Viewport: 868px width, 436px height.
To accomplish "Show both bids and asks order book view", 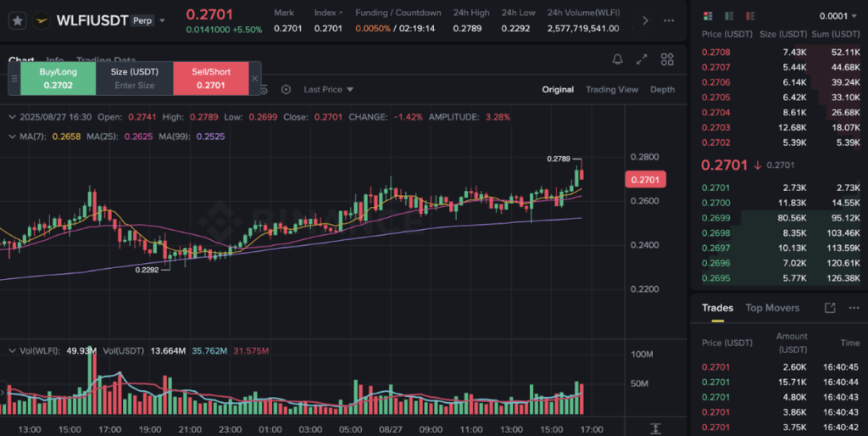I will tap(708, 16).
